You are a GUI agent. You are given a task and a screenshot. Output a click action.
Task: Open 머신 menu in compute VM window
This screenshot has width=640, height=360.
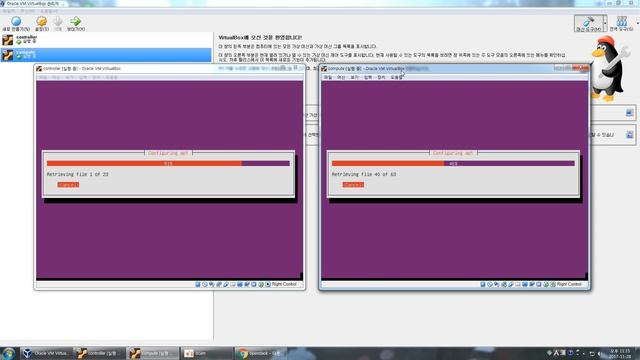(341, 77)
